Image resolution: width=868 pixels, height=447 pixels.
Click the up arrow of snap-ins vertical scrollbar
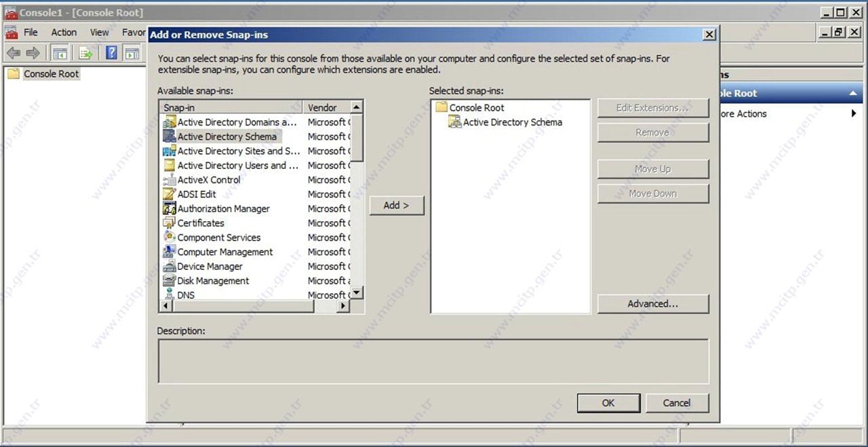[357, 107]
